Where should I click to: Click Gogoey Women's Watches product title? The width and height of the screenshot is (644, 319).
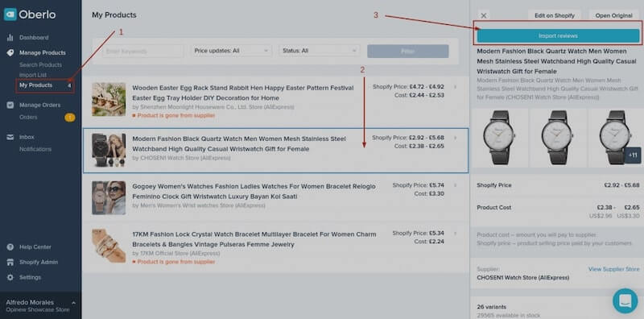point(254,192)
